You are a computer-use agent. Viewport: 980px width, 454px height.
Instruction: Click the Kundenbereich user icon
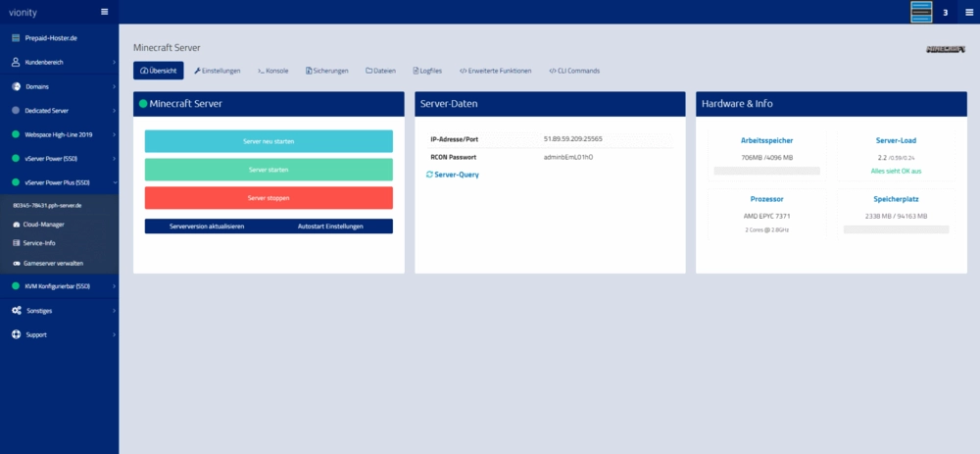coord(17,62)
